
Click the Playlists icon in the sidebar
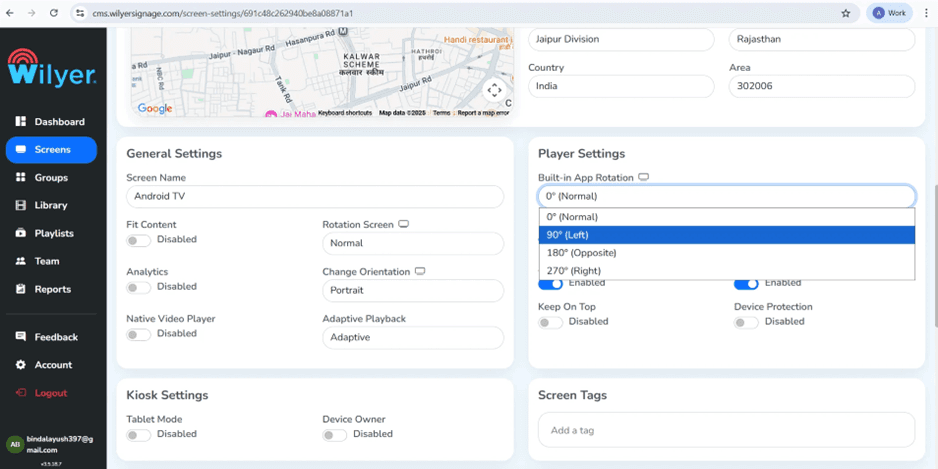click(21, 233)
